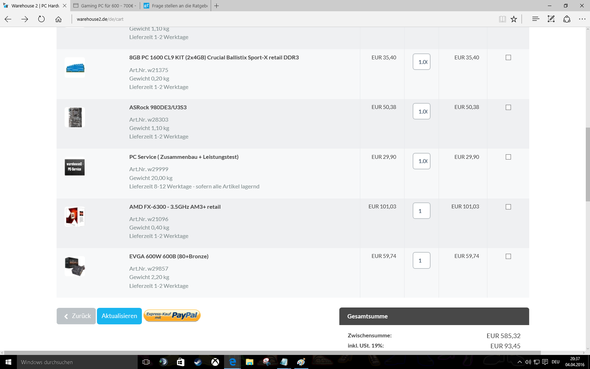Open the Edge share icon
The width and height of the screenshot is (590, 369).
point(567,19)
